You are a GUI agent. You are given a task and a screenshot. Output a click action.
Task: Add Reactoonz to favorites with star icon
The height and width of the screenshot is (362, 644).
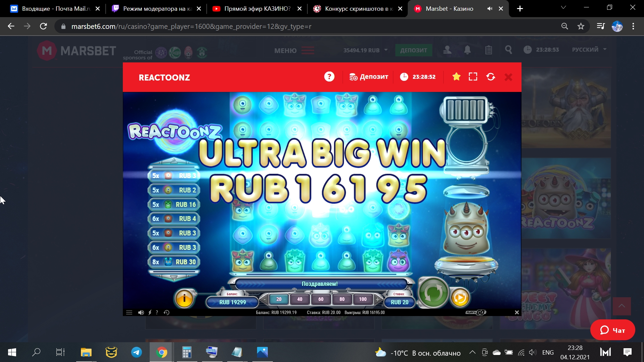tap(456, 77)
